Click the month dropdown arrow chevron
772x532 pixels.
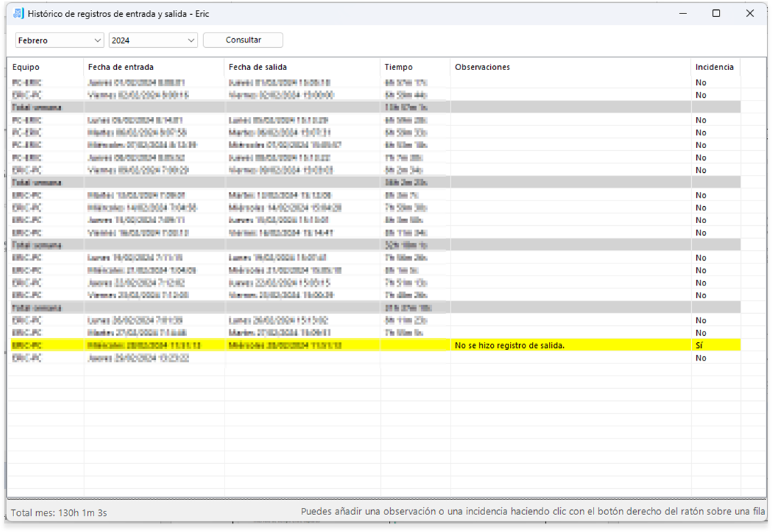(98, 40)
